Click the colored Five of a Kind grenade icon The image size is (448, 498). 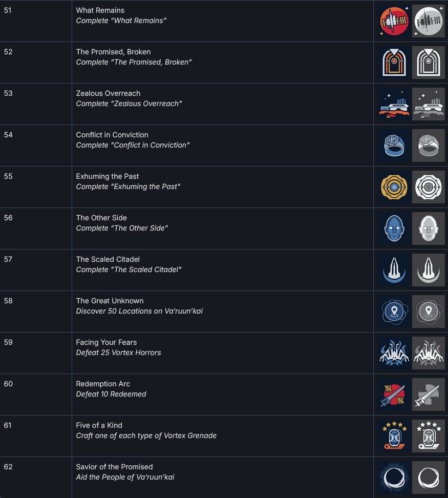[x=394, y=436]
